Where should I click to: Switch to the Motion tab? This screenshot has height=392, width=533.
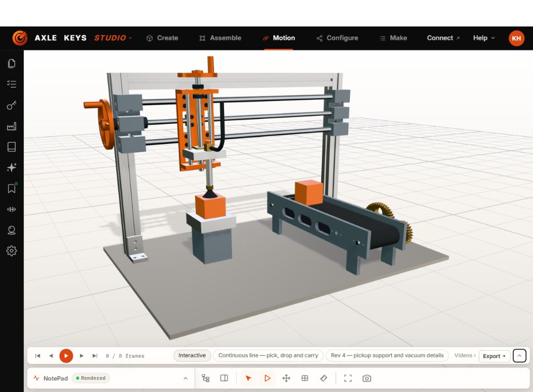click(279, 38)
